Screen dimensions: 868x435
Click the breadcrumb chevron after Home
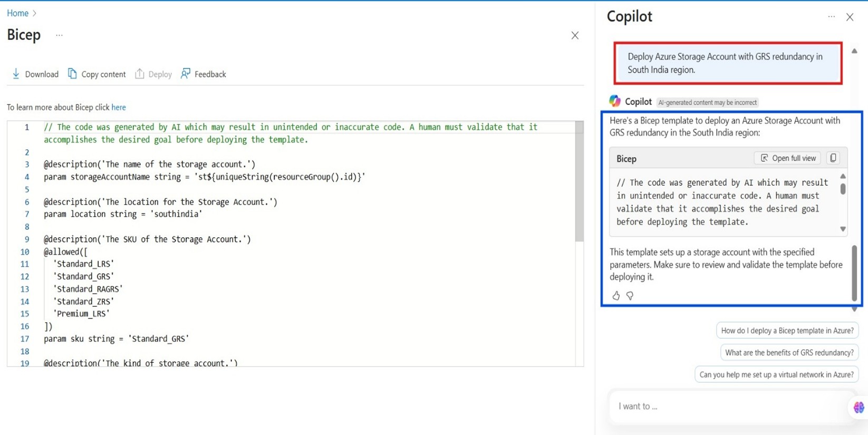(x=35, y=13)
